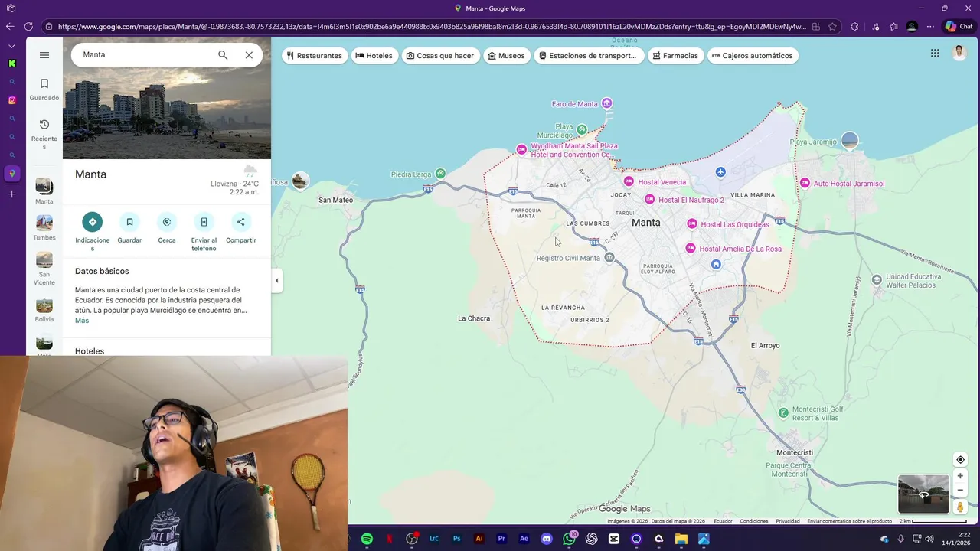
Task: Open Photoshop from the taskbar
Action: [x=456, y=539]
